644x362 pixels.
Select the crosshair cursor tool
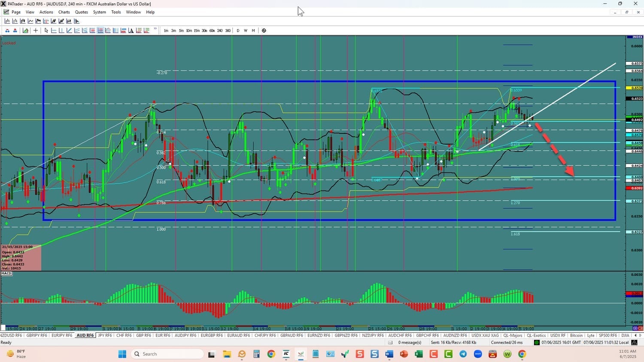point(36,30)
